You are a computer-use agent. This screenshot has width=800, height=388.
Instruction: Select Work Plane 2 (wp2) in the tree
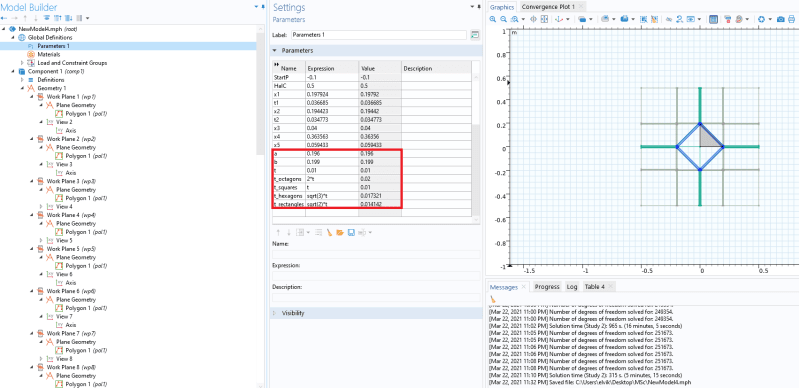pyautogui.click(x=71, y=139)
